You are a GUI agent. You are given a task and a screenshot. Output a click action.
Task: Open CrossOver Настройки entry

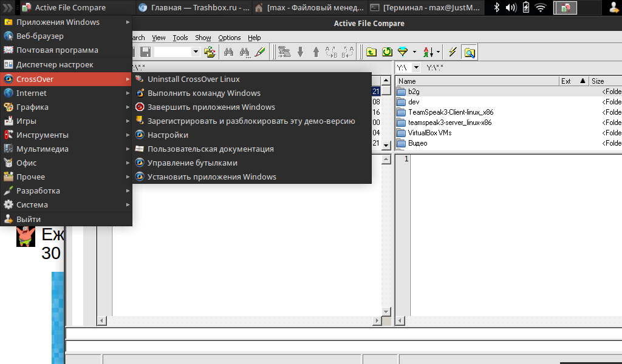[252, 135]
